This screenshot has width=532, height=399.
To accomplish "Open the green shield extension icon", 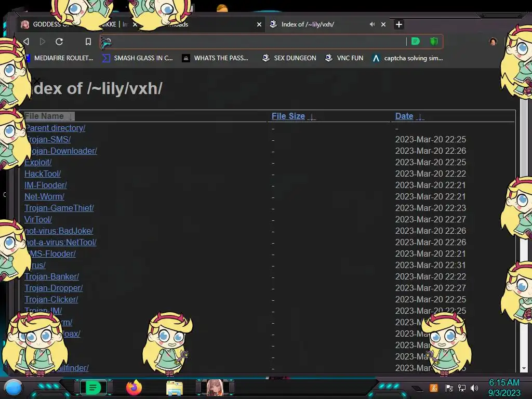I will 434,42.
